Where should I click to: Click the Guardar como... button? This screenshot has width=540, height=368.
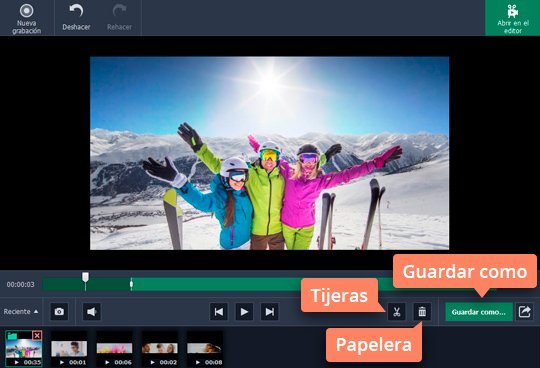(479, 312)
